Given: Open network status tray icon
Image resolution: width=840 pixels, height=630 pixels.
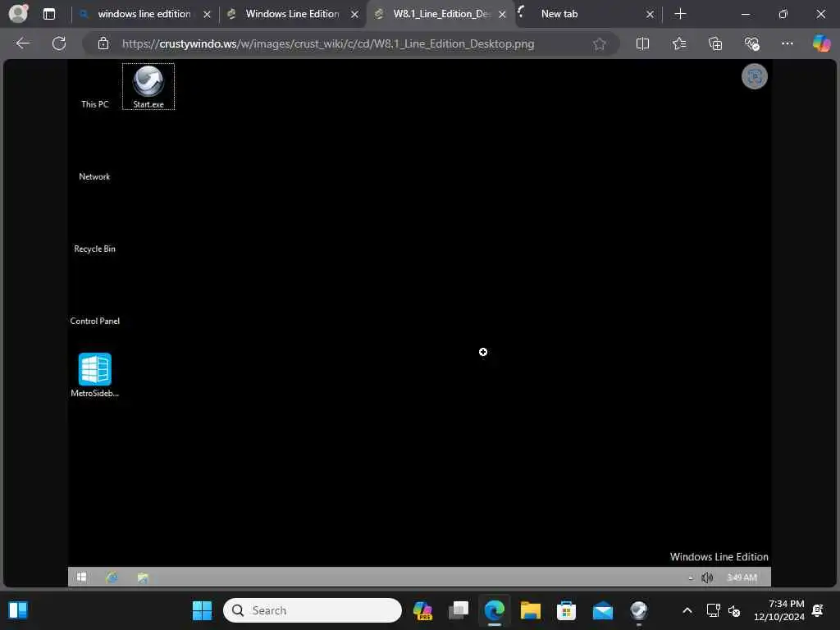Looking at the screenshot, I should [x=713, y=610].
